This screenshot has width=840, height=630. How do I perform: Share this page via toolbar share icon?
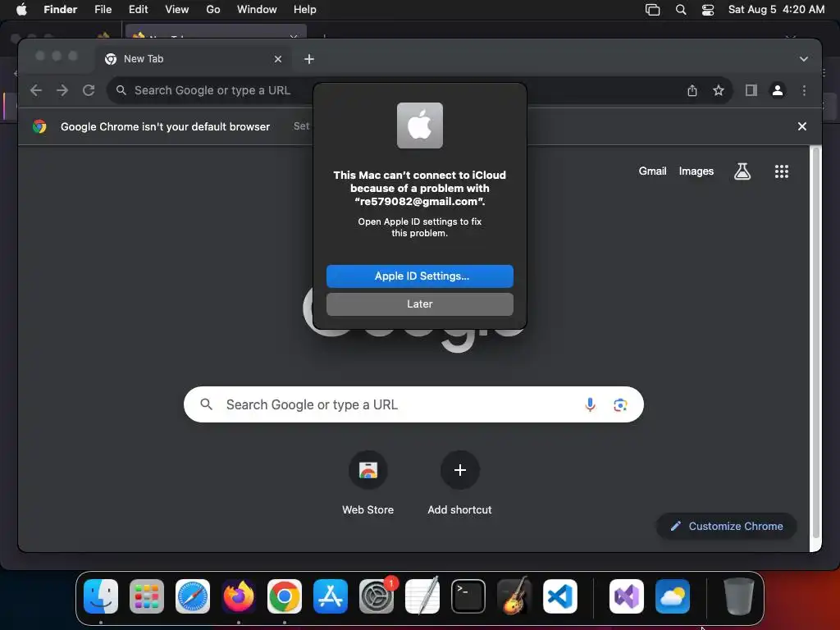(692, 90)
